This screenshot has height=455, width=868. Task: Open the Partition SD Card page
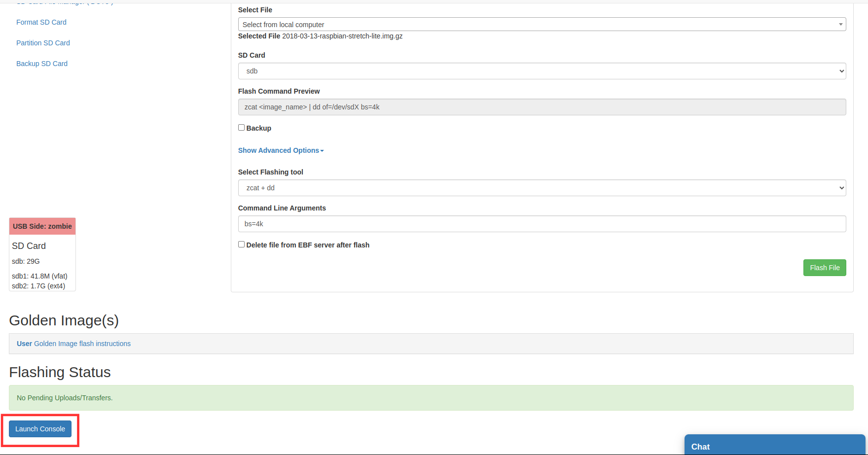43,43
